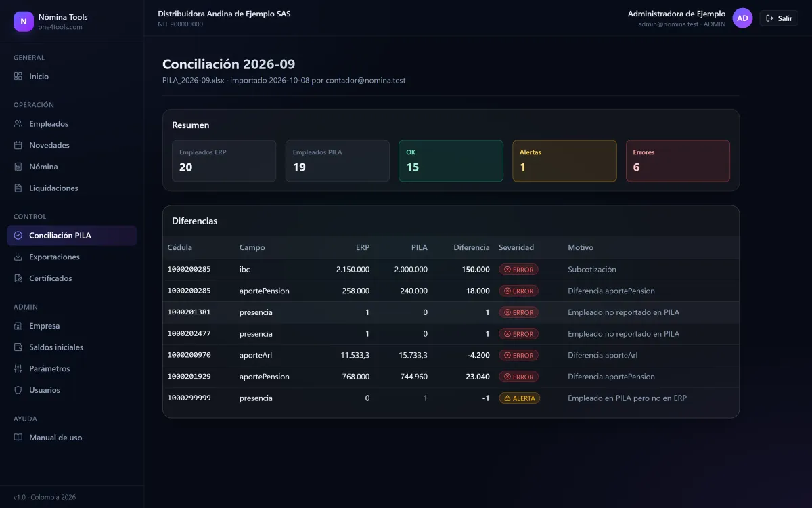Image resolution: width=812 pixels, height=508 pixels.
Task: Click the Empresa building icon
Action: (18, 326)
